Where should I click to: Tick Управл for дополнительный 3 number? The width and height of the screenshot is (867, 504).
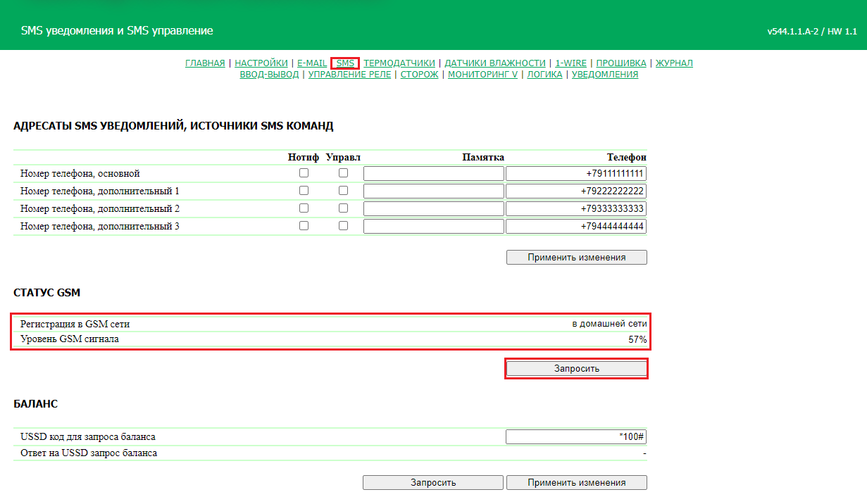point(343,226)
